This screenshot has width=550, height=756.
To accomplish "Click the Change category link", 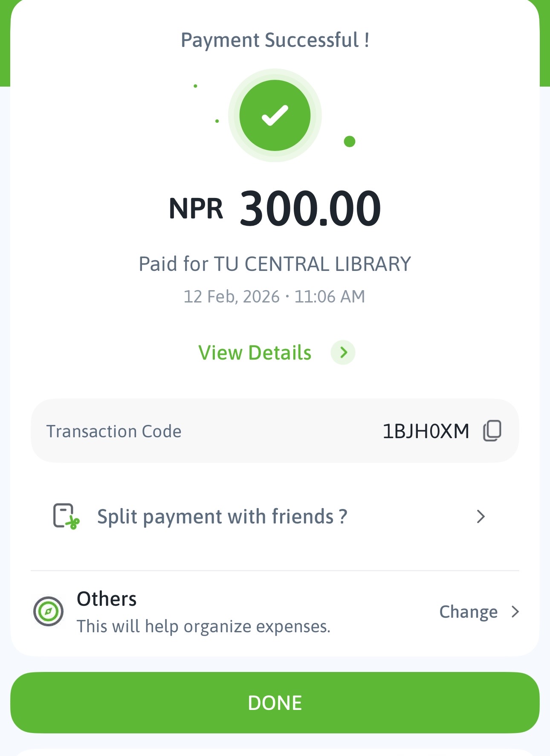I will coord(468,612).
